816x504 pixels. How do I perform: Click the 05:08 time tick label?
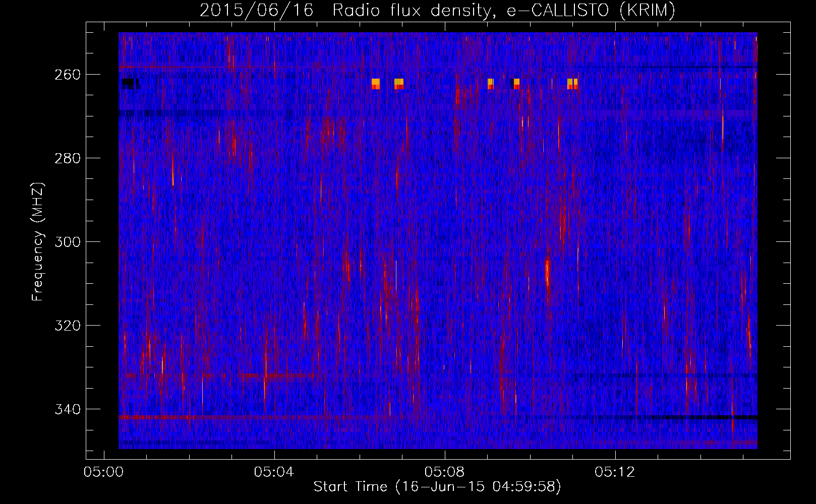445,472
